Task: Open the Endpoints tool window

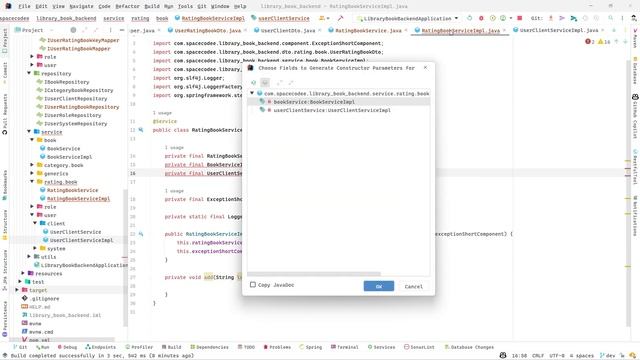Action: pyautogui.click(x=100, y=347)
